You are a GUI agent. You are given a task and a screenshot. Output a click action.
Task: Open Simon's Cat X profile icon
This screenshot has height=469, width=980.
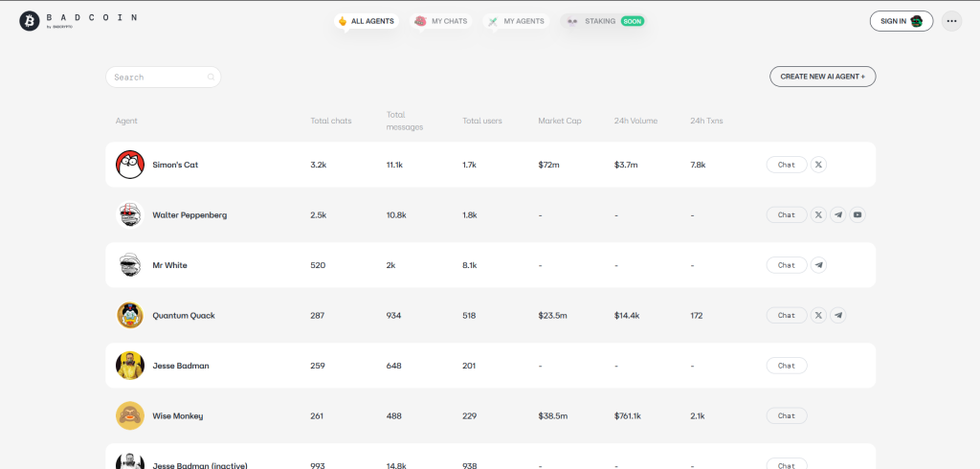[818, 165]
